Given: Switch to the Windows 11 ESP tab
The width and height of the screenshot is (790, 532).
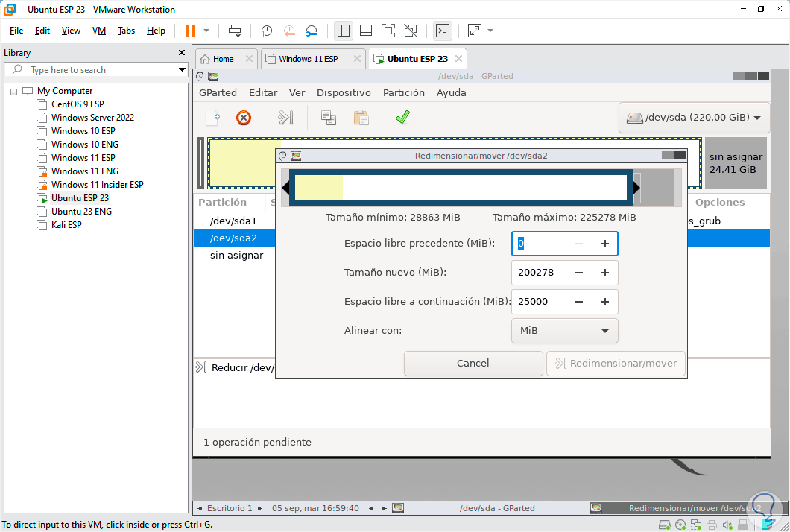Looking at the screenshot, I should point(309,59).
